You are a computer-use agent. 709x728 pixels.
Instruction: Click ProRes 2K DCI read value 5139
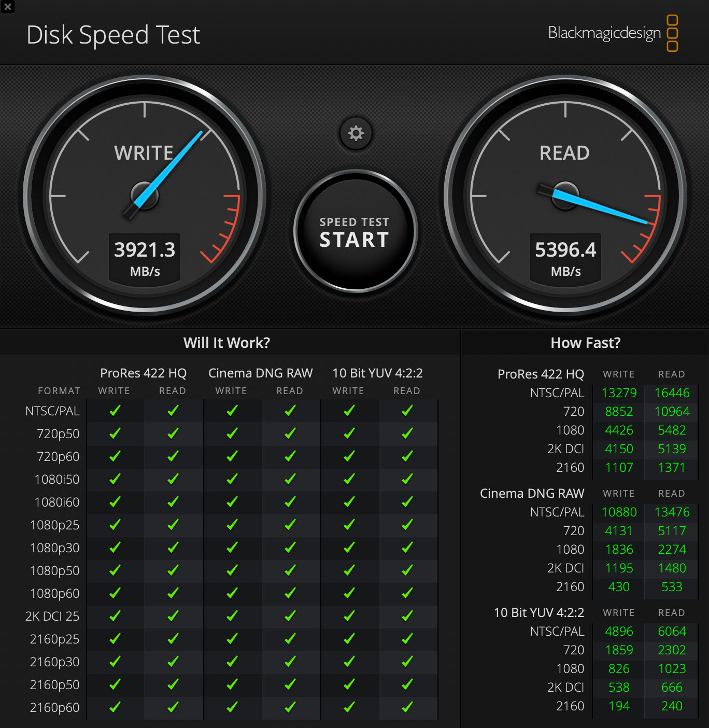pos(672,449)
